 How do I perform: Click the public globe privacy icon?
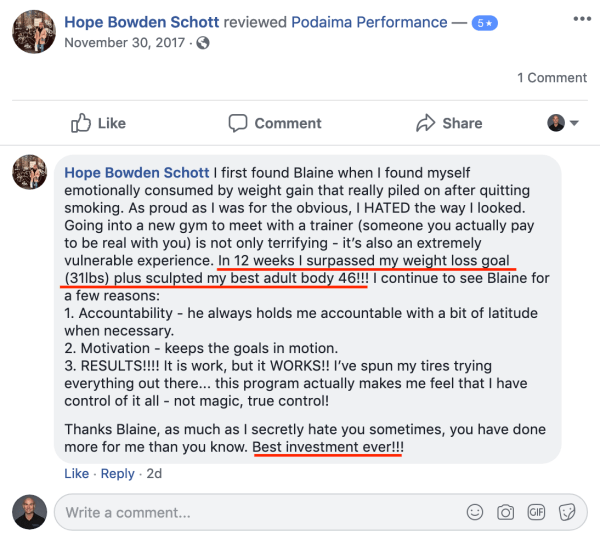pyautogui.click(x=203, y=43)
